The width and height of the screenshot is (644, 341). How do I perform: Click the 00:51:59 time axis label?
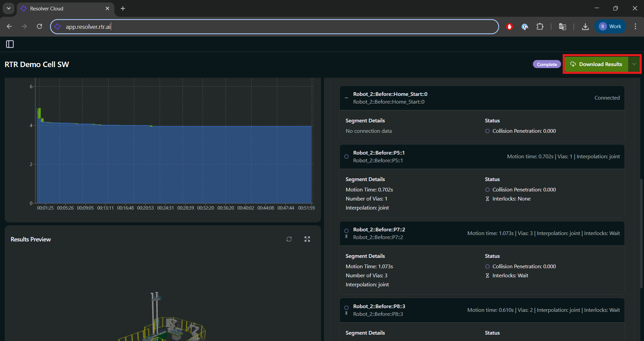(306, 208)
